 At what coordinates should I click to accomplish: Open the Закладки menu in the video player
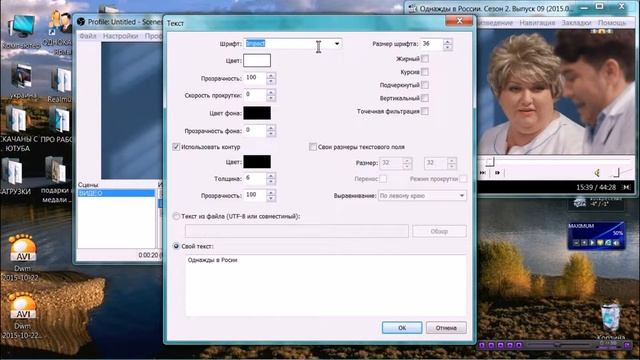pos(576,23)
